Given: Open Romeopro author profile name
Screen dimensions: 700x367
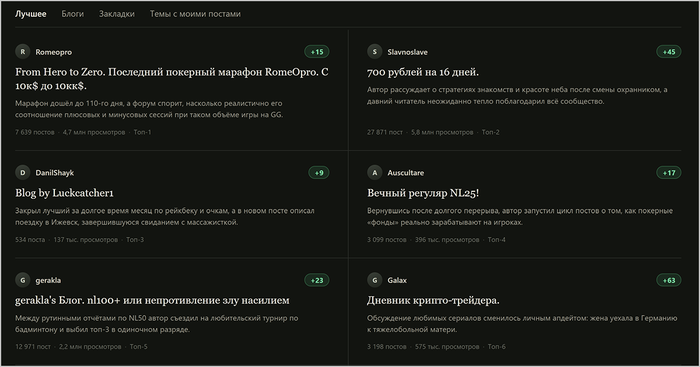Looking at the screenshot, I should pos(54,52).
